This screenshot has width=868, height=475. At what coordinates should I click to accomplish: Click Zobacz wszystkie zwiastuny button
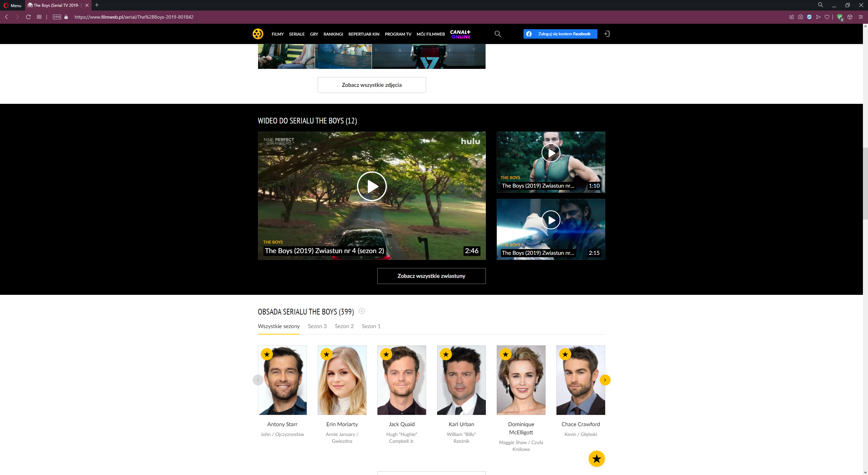point(431,276)
